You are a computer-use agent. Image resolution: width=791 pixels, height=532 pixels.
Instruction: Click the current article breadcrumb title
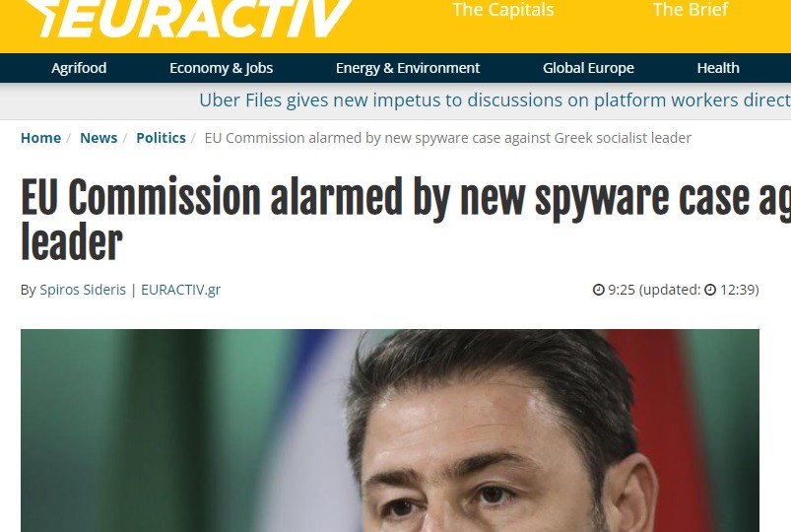(447, 138)
